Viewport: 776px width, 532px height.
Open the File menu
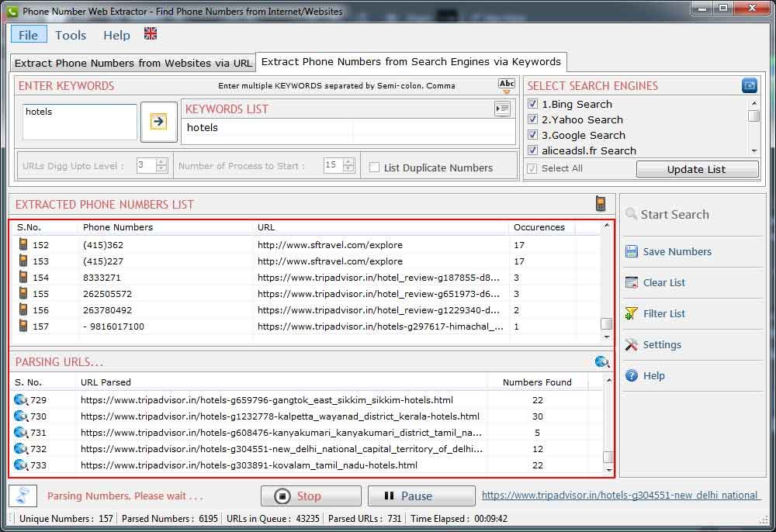pyautogui.click(x=29, y=35)
